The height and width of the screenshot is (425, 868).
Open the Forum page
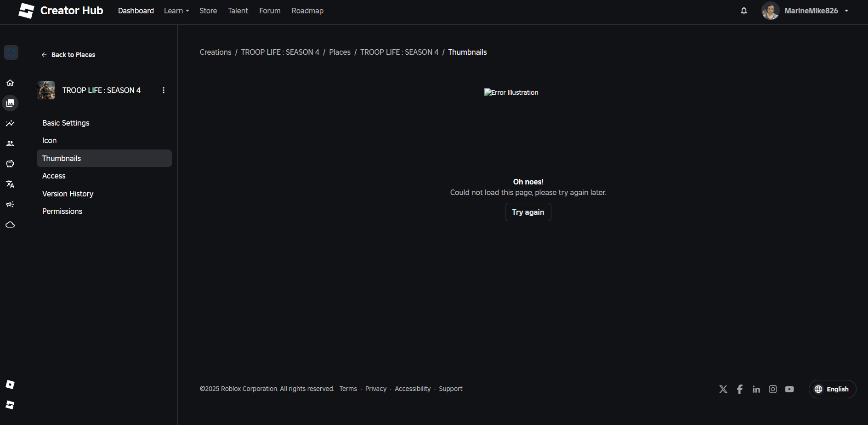[x=269, y=11]
